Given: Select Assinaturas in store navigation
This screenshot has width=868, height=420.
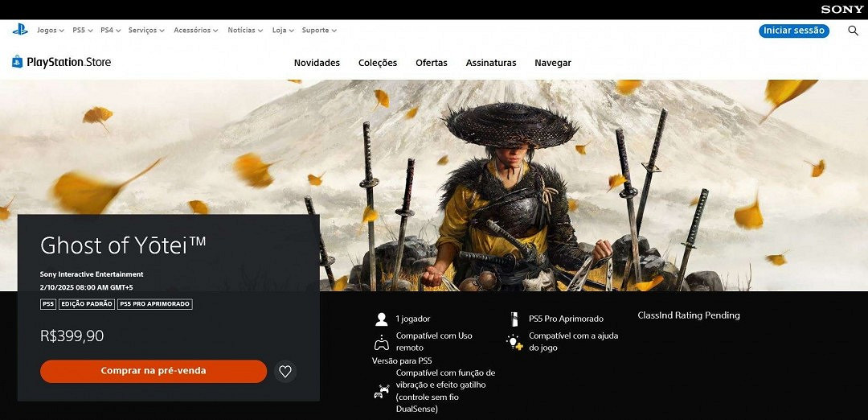Looking at the screenshot, I should (491, 63).
